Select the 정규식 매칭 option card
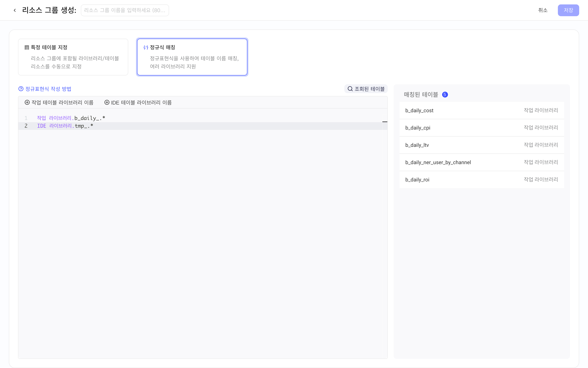Viewport: 588px width, 368px height. click(192, 57)
